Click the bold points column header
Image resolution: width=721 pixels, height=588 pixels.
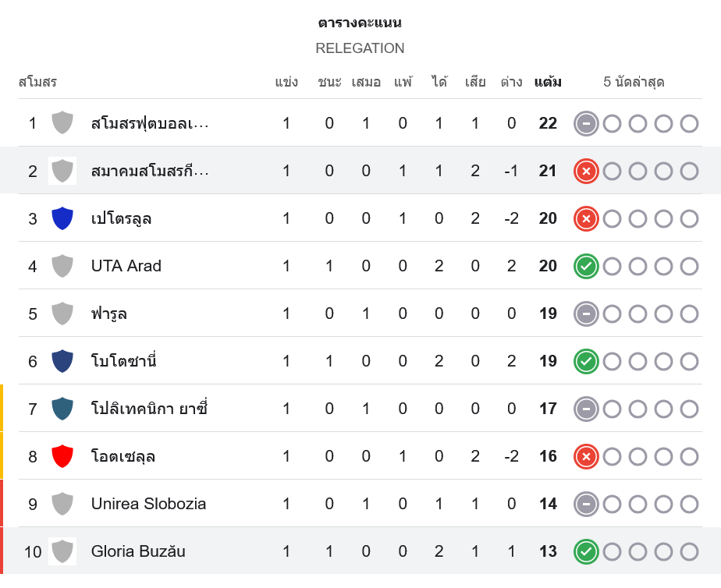tap(548, 82)
